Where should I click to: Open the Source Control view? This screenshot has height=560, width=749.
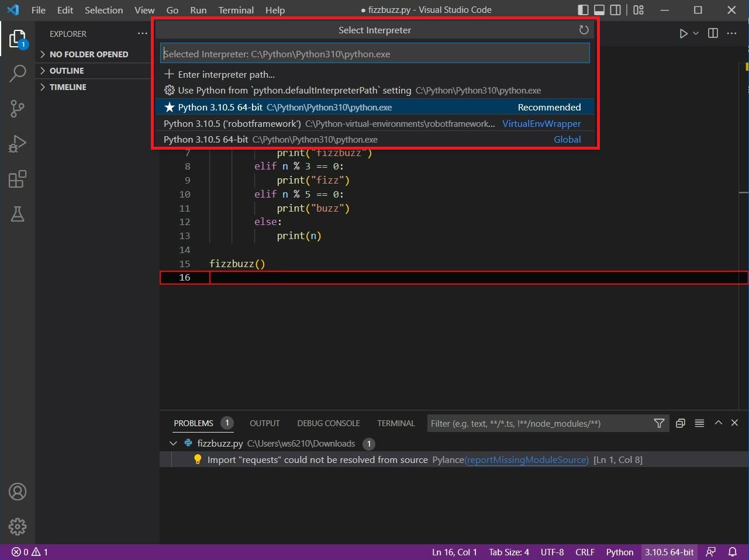(18, 109)
